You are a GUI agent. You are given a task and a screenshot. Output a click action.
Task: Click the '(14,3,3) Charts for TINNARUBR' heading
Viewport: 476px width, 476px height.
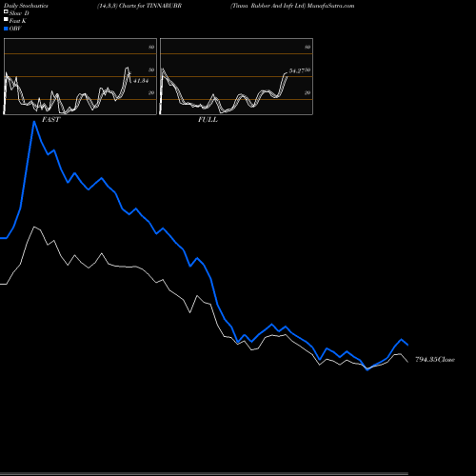[x=139, y=6]
